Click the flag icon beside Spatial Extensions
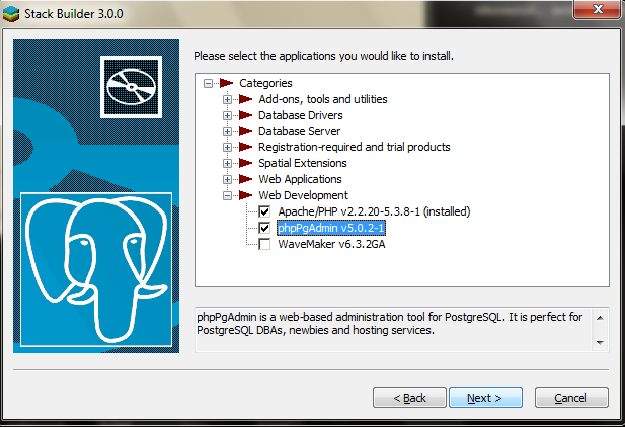 tap(246, 163)
